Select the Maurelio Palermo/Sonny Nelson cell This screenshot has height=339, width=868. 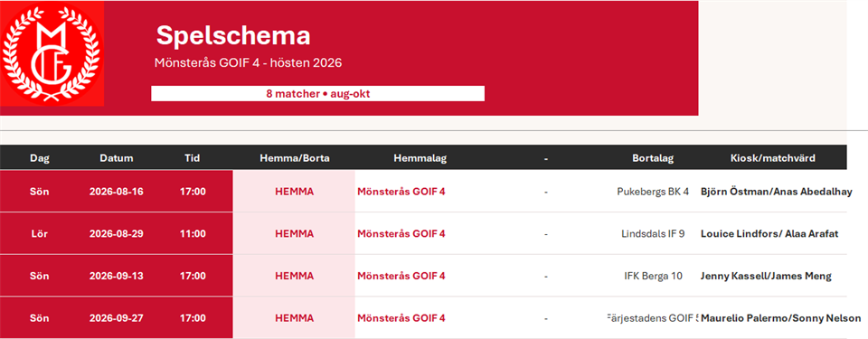(780, 318)
